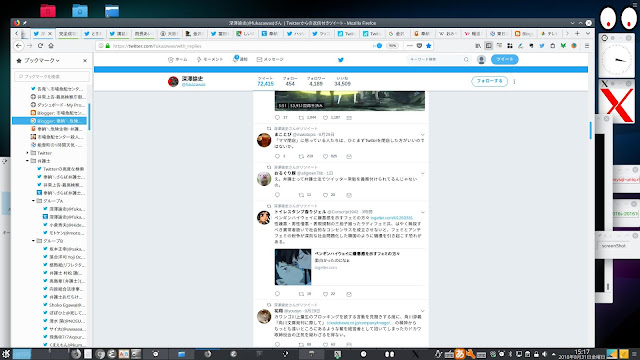
Task: Click the retweet icon on the Penguin Highway tweet
Action: coord(301,293)
